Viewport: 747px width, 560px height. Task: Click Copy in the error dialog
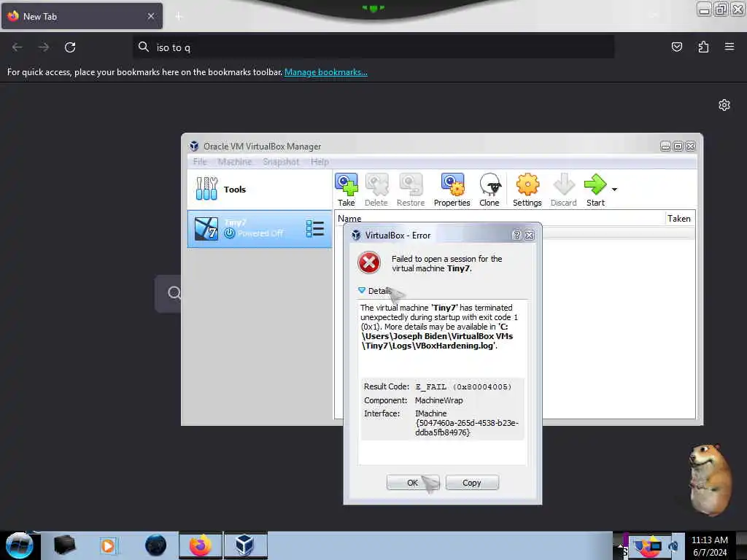click(472, 483)
